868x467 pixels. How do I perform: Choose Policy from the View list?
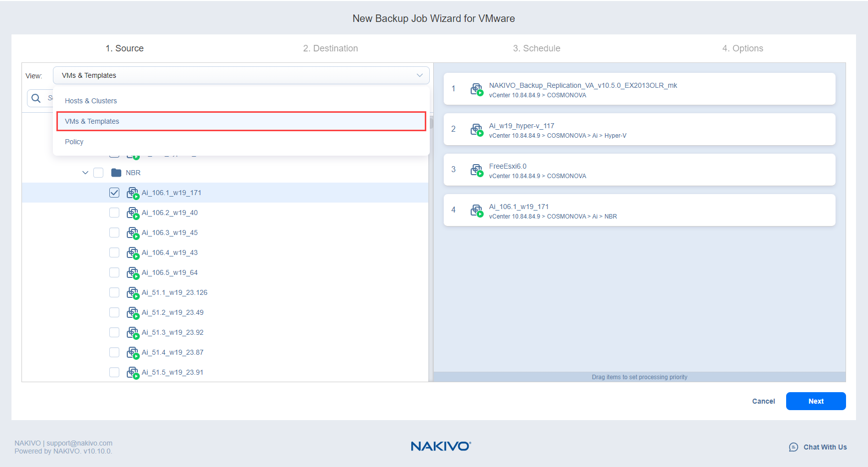pos(74,142)
